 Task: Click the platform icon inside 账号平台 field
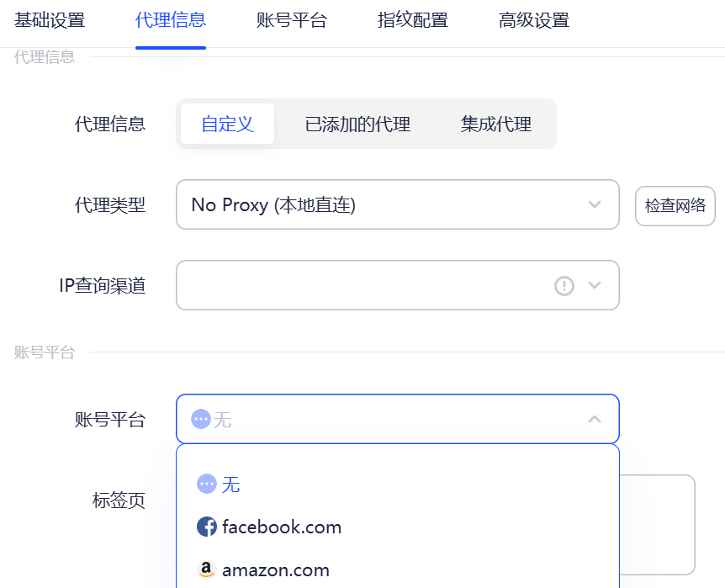203,418
